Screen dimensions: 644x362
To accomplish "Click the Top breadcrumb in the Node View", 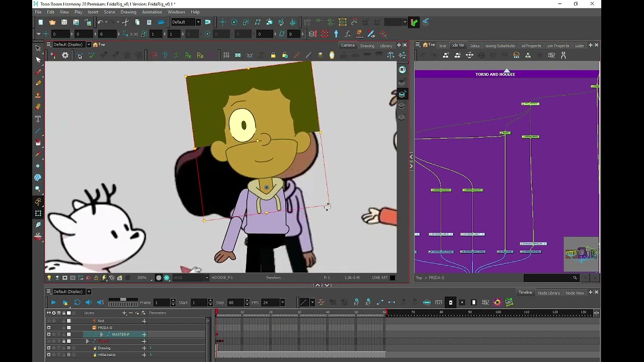I will (x=432, y=45).
